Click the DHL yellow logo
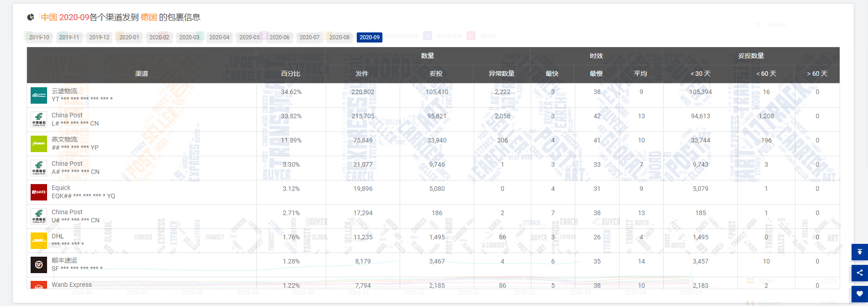868x306 pixels. pos(39,241)
